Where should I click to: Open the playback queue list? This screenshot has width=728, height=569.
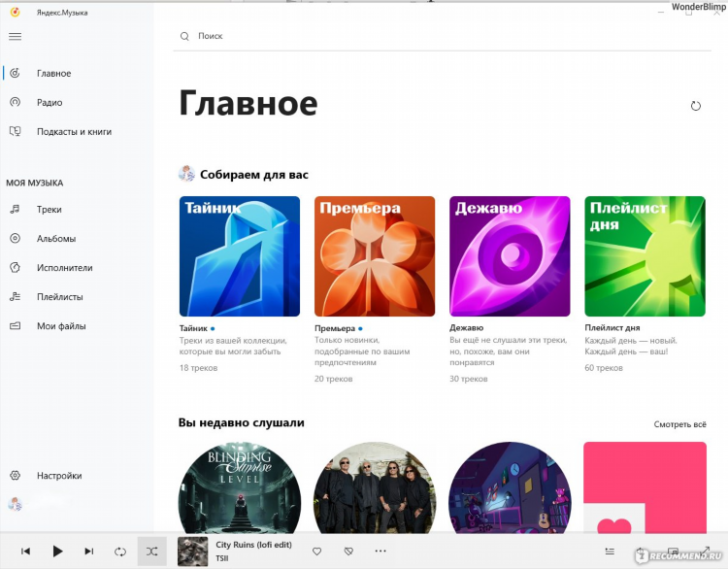coord(610,552)
